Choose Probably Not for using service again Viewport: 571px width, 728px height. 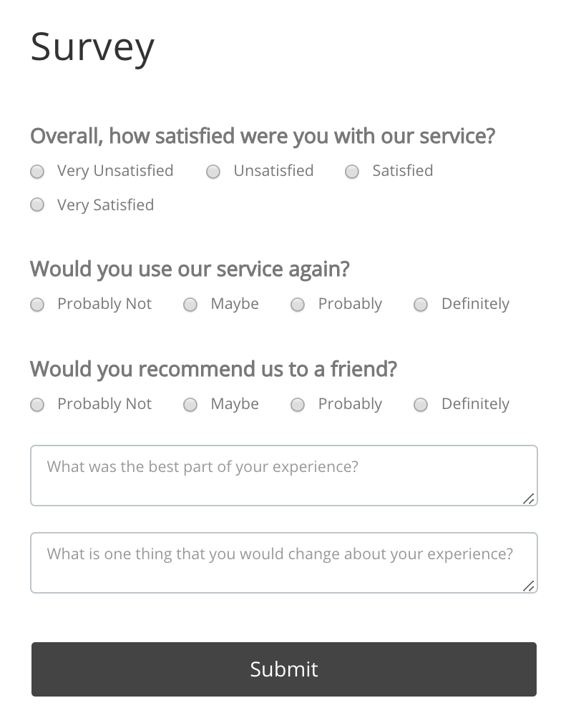click(36, 305)
